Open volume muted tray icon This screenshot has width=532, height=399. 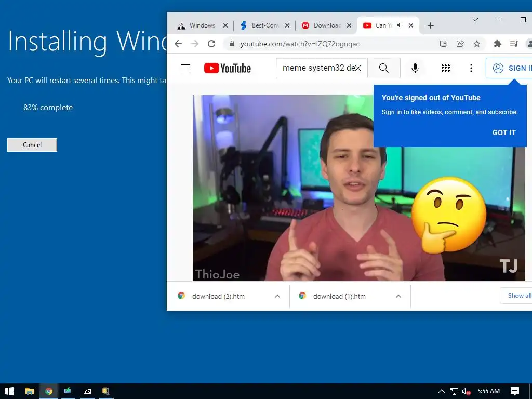click(466, 391)
